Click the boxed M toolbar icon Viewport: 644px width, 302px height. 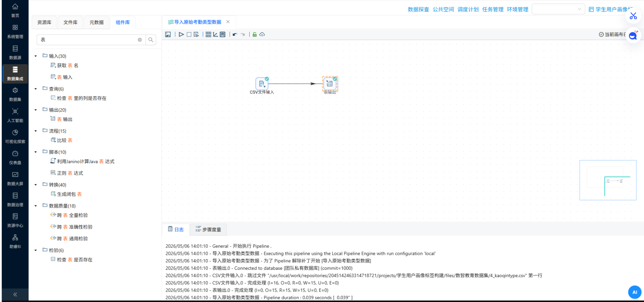pyautogui.click(x=223, y=35)
